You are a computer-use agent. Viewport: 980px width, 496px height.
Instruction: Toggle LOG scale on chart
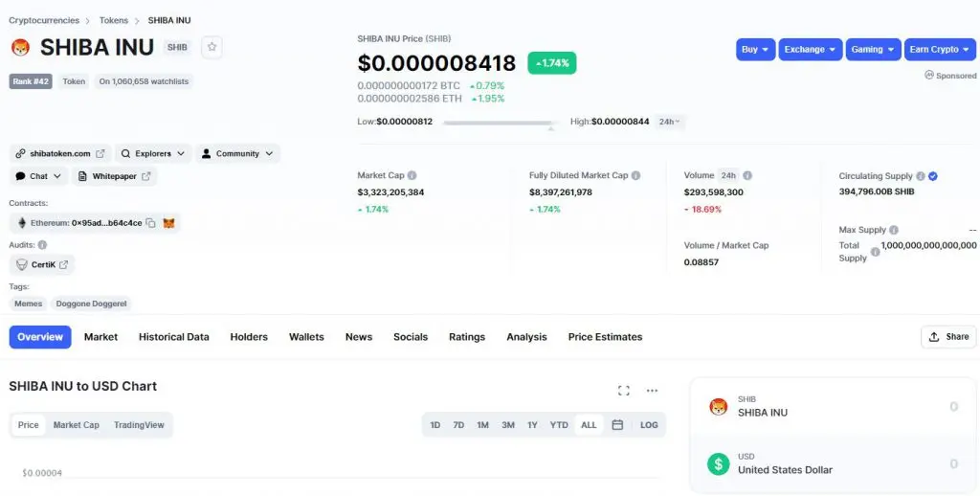[x=649, y=425]
